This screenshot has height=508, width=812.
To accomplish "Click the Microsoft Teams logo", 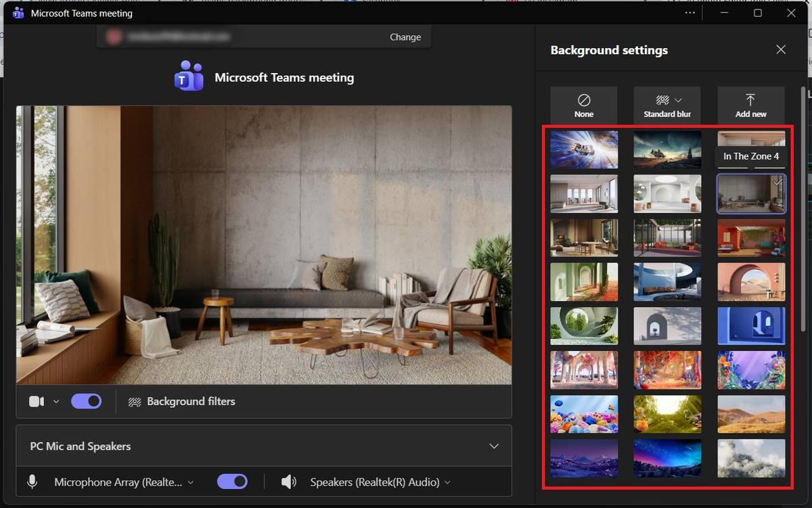I will tap(189, 76).
